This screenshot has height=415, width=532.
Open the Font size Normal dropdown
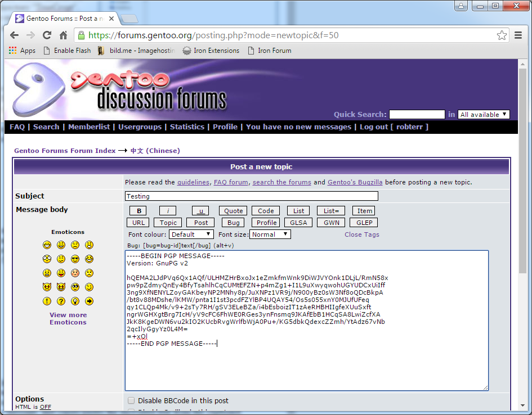(x=270, y=234)
